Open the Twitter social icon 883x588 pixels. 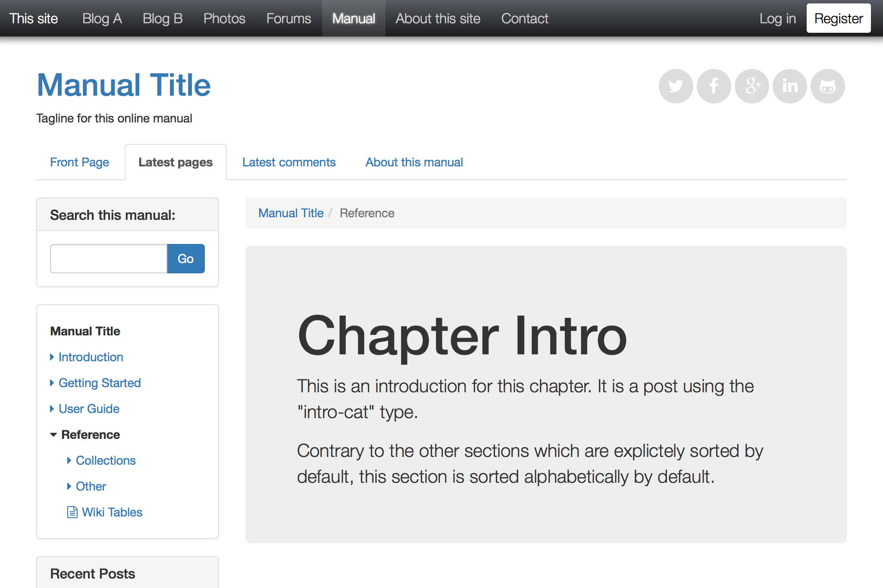[676, 86]
